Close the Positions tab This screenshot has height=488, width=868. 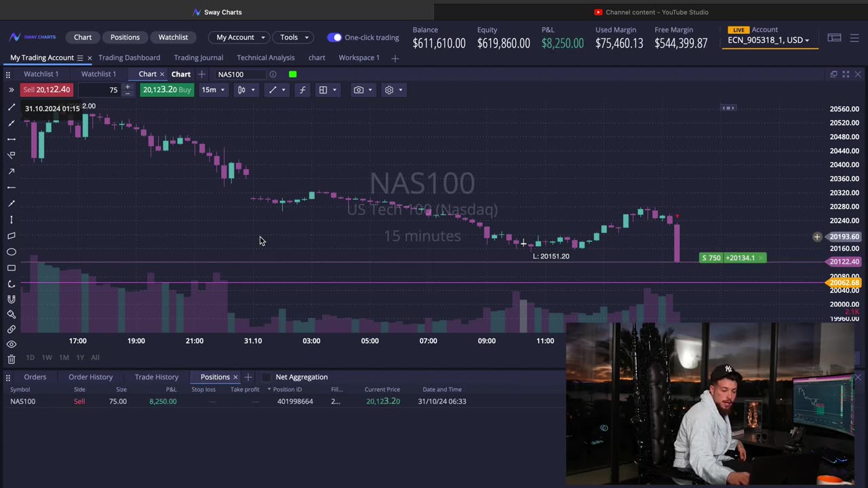pyautogui.click(x=235, y=377)
